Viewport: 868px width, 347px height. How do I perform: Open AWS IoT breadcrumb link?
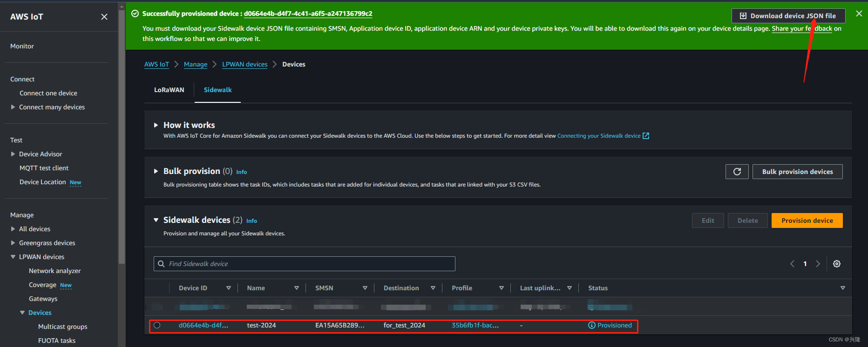click(x=156, y=64)
